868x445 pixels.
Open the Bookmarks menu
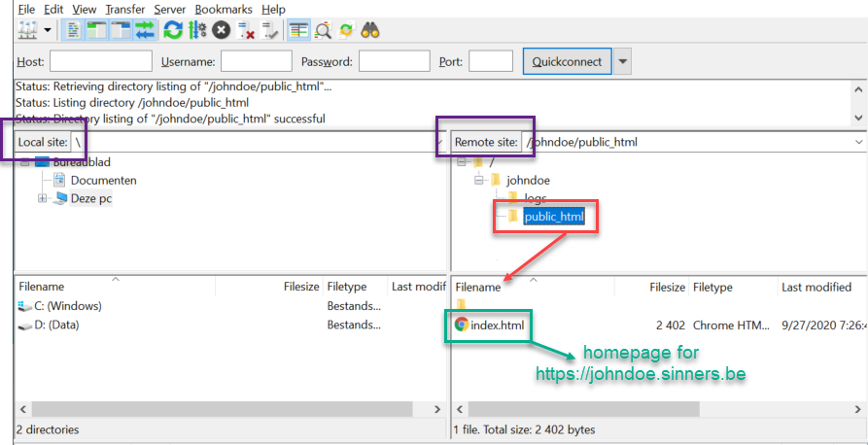tap(223, 9)
